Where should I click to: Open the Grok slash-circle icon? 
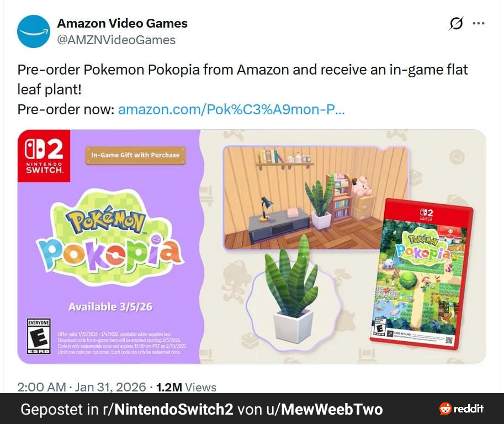click(456, 23)
